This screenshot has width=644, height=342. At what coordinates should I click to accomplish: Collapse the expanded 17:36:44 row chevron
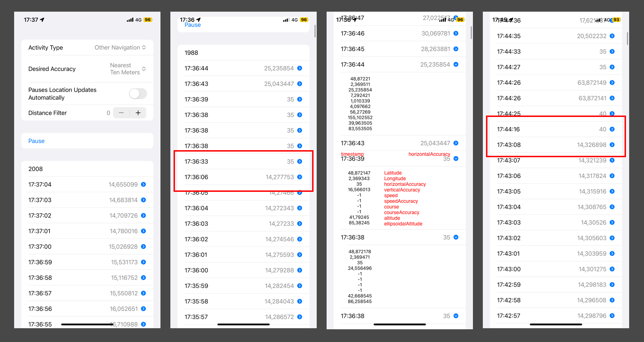(x=456, y=65)
